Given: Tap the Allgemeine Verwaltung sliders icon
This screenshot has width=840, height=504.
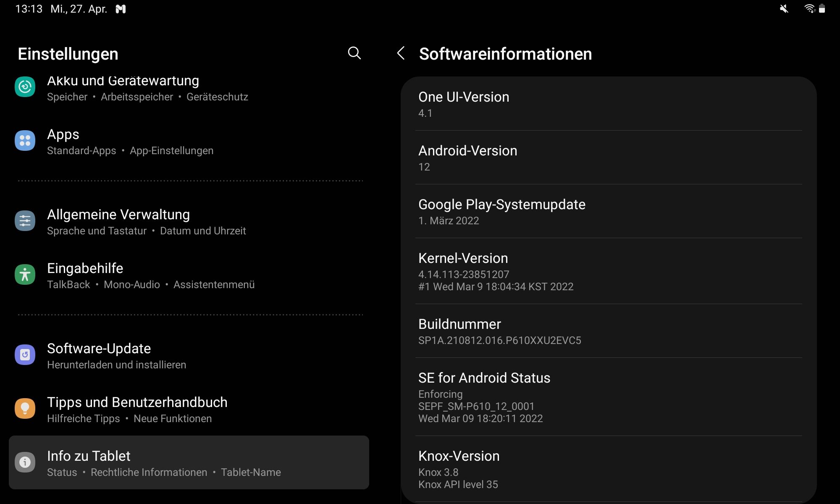Looking at the screenshot, I should [x=25, y=220].
